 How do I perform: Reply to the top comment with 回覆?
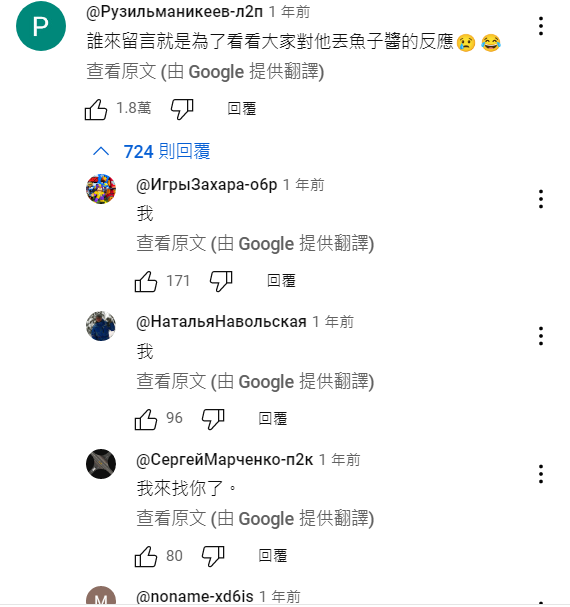tap(242, 109)
